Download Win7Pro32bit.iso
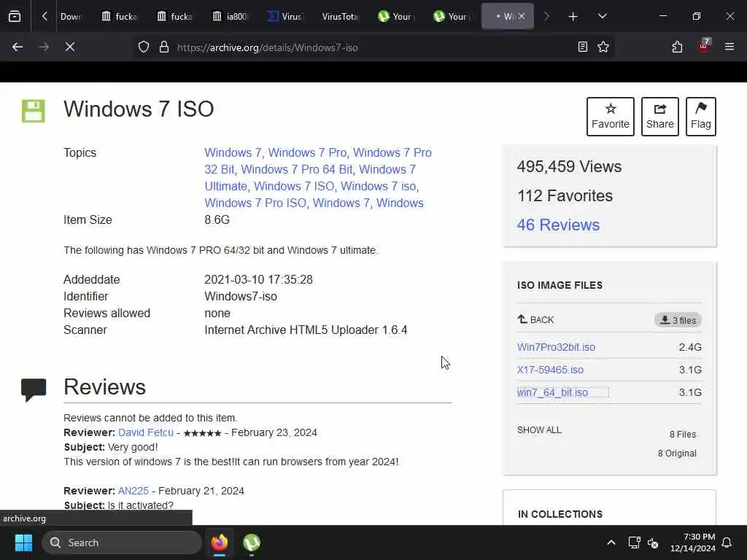 (x=556, y=347)
